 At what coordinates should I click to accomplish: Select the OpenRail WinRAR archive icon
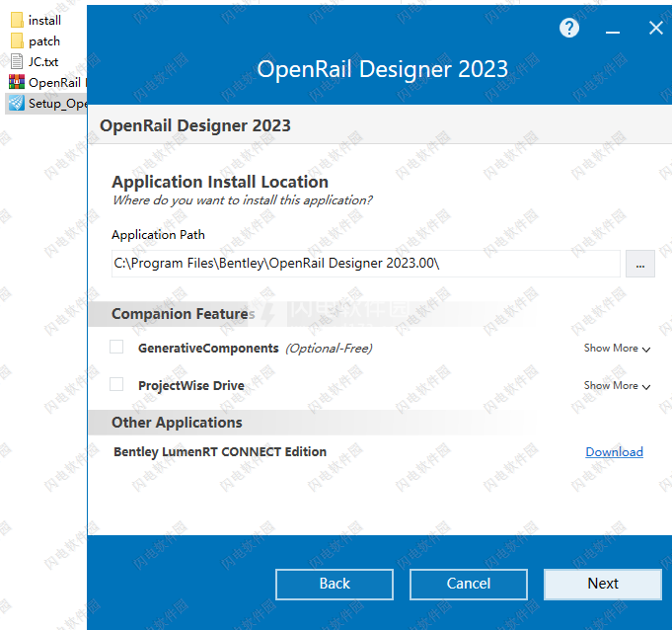pos(17,82)
